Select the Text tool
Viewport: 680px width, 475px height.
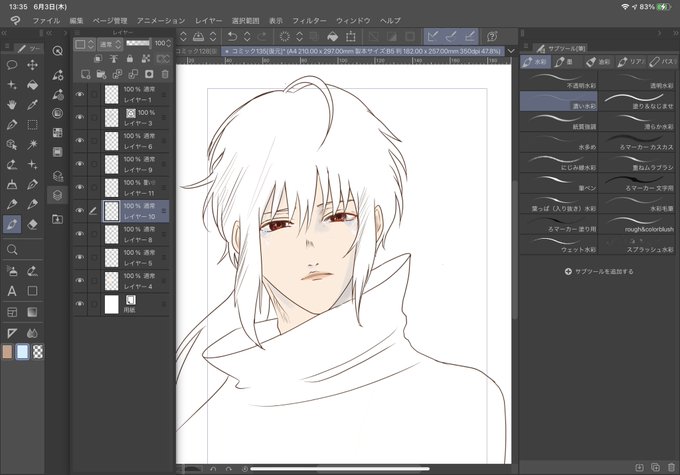pyautogui.click(x=12, y=291)
